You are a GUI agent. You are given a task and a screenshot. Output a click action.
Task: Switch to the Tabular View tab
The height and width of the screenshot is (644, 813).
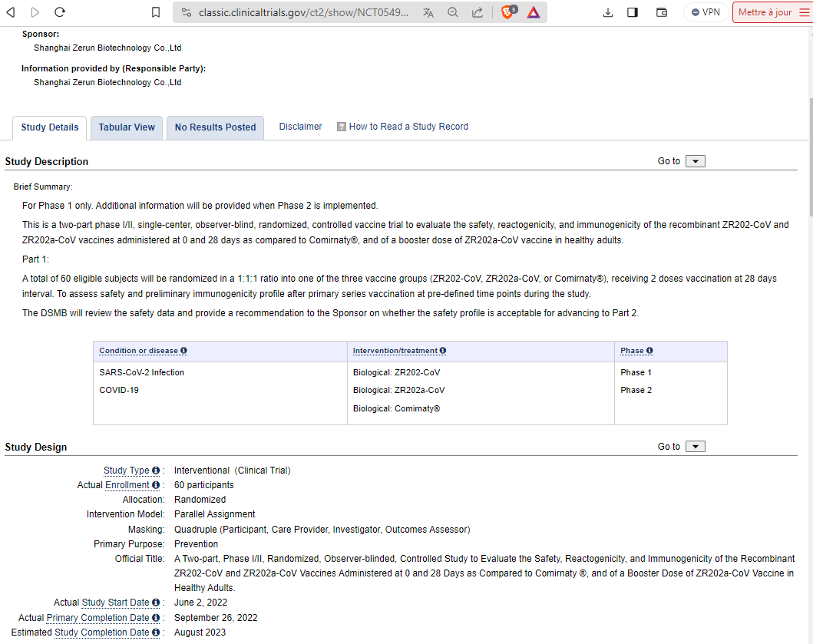[x=127, y=127]
